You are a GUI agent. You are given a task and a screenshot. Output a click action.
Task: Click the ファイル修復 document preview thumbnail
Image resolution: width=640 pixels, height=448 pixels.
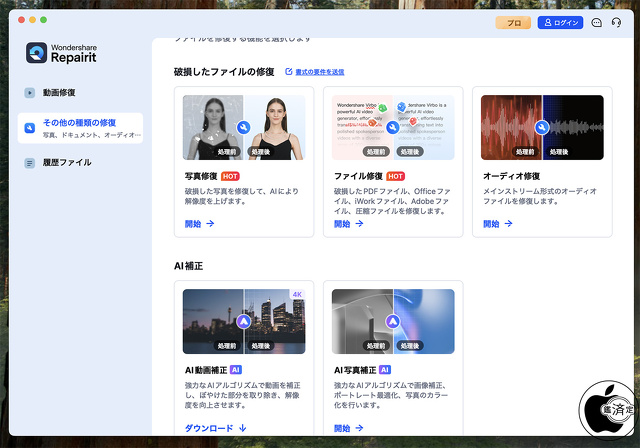[393, 127]
